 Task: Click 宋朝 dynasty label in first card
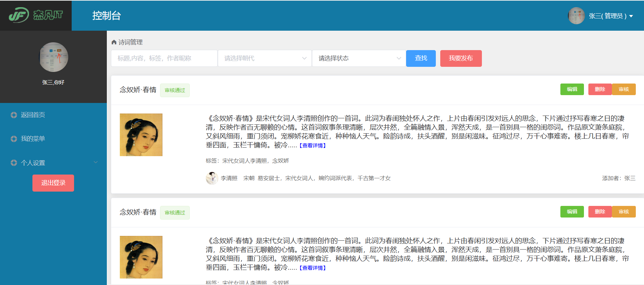(x=249, y=178)
